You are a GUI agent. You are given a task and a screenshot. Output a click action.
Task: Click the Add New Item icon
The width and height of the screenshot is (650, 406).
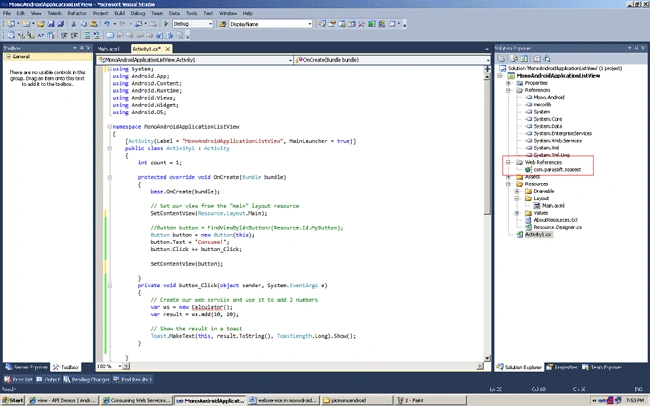pos(26,24)
